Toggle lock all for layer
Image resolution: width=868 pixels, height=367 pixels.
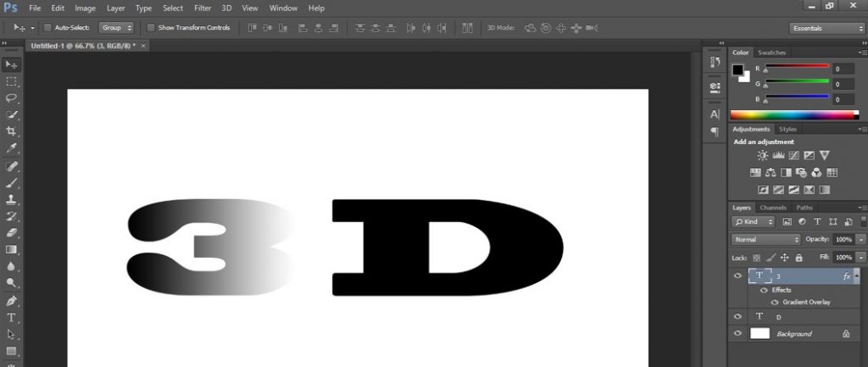pos(798,258)
